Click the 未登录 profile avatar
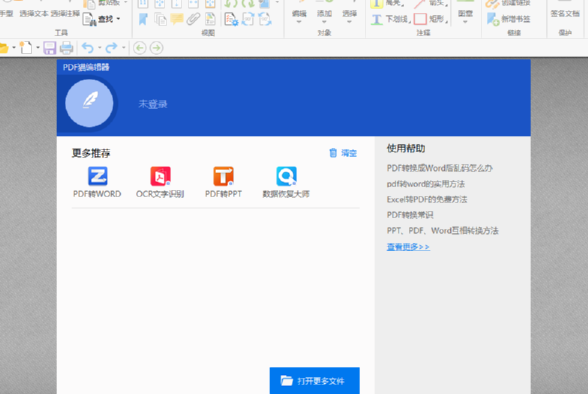This screenshot has height=394, width=588. pos(89,103)
